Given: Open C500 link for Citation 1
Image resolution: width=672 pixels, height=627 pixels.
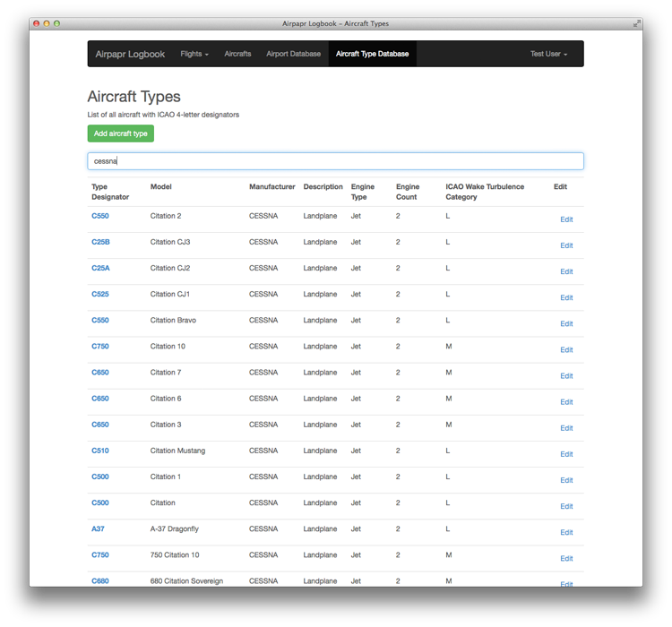Looking at the screenshot, I should click(99, 477).
